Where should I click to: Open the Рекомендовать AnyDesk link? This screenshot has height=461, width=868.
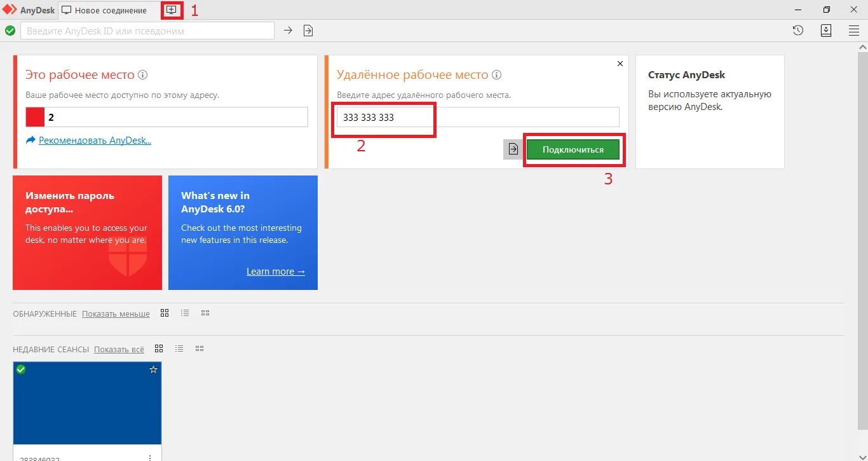[x=95, y=141]
